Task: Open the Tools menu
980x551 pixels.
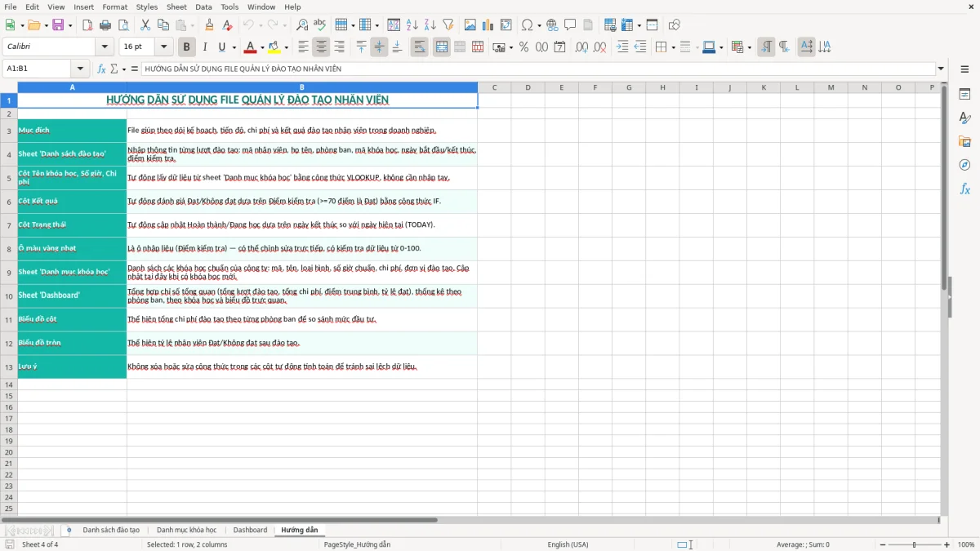Action: pyautogui.click(x=229, y=7)
